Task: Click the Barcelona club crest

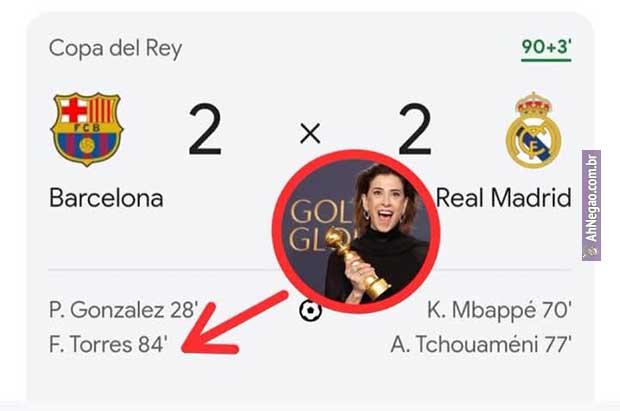Action: coord(87,129)
